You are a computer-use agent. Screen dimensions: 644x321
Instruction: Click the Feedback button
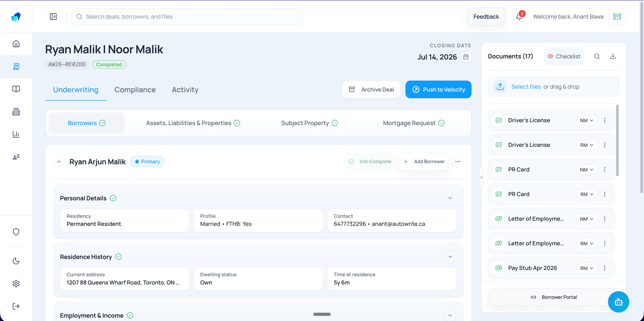tap(486, 17)
